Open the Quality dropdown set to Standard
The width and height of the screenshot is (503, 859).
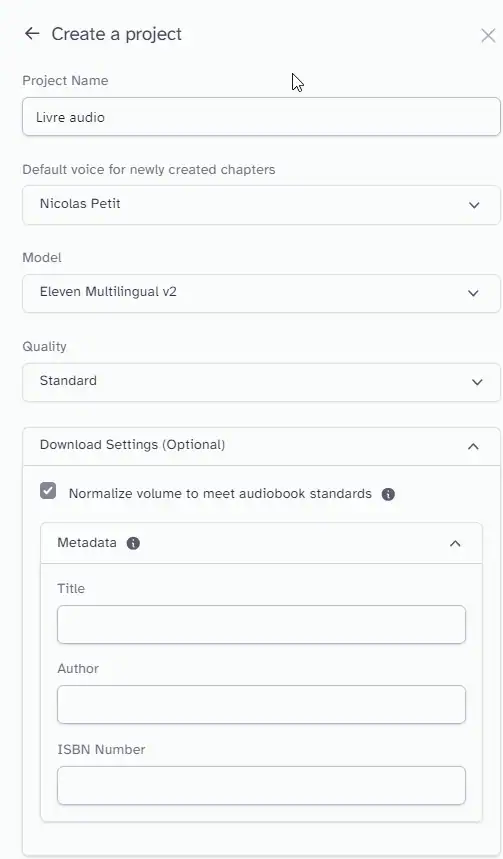tap(261, 382)
